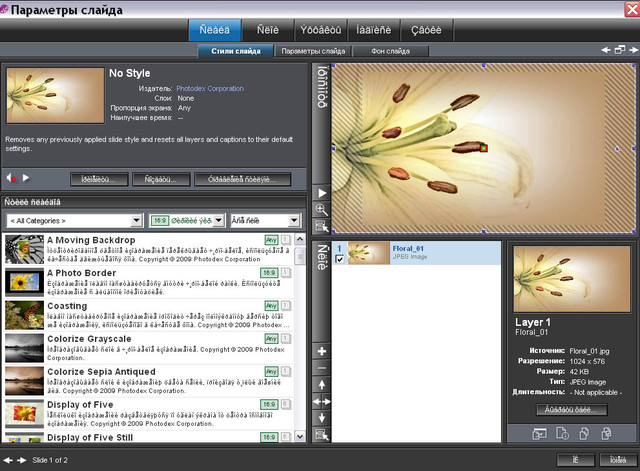Select the A Photo Border style

149,282
